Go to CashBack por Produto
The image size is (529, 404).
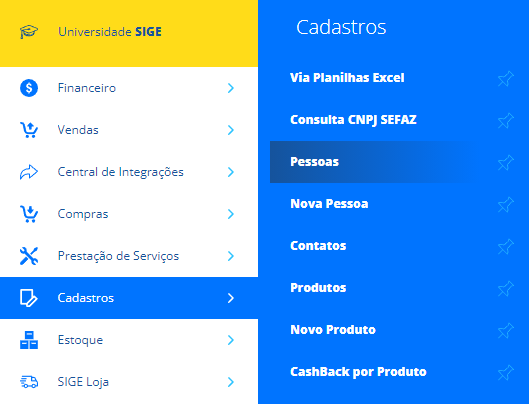358,372
